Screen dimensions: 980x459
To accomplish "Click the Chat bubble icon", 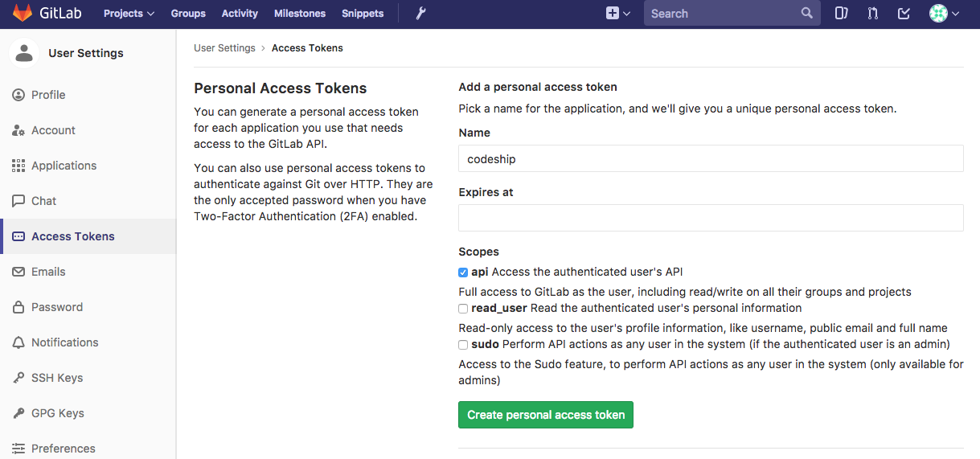I will pyautogui.click(x=18, y=201).
